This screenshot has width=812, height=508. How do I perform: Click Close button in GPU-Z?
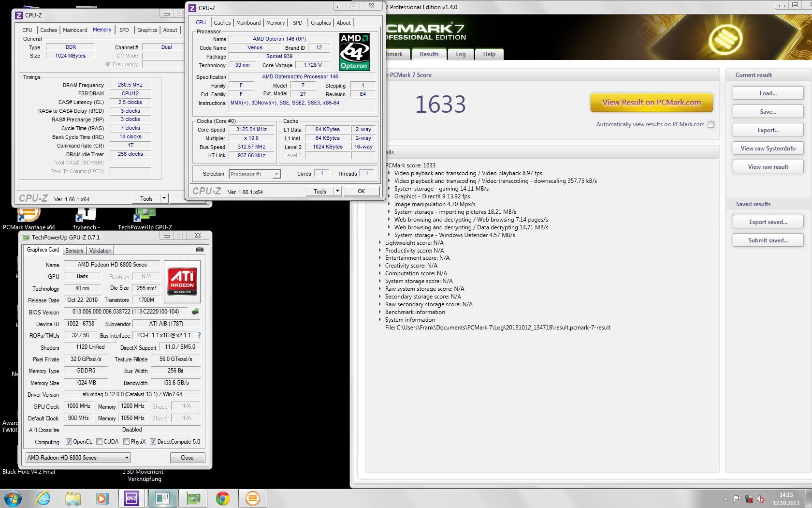[187, 457]
